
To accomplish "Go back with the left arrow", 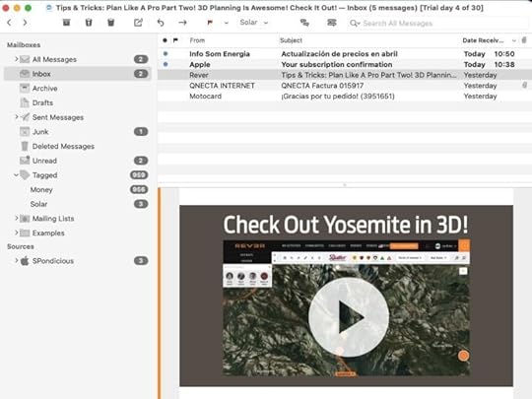I will pos(10,23).
